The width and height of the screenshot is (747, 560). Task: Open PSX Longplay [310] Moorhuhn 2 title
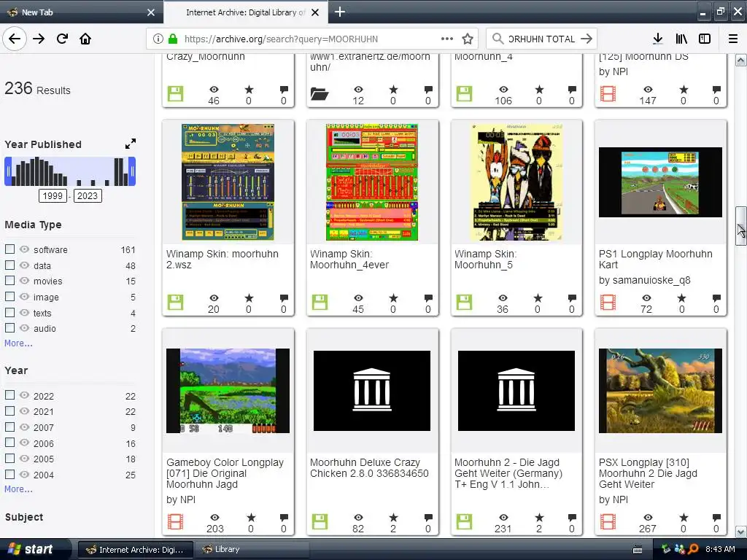(648, 473)
